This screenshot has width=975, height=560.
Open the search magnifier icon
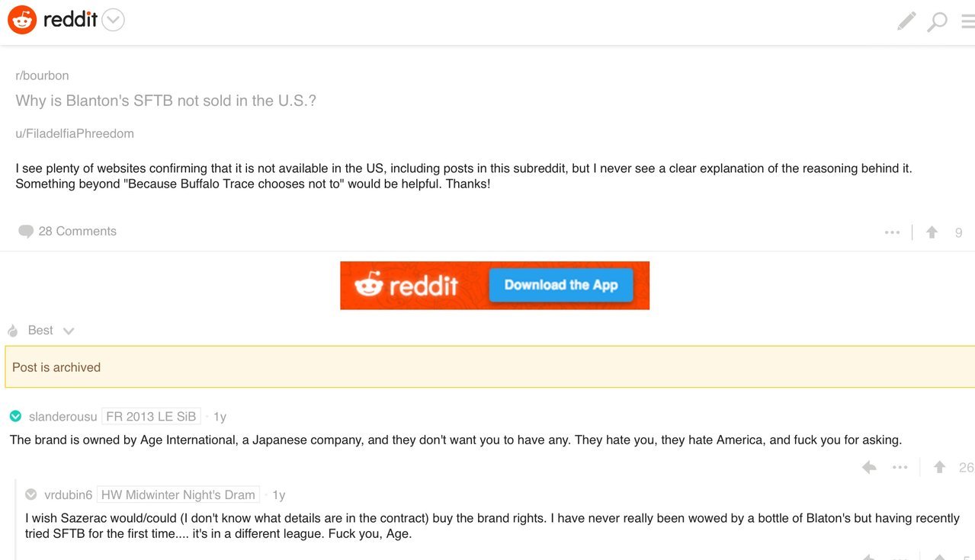click(x=937, y=21)
